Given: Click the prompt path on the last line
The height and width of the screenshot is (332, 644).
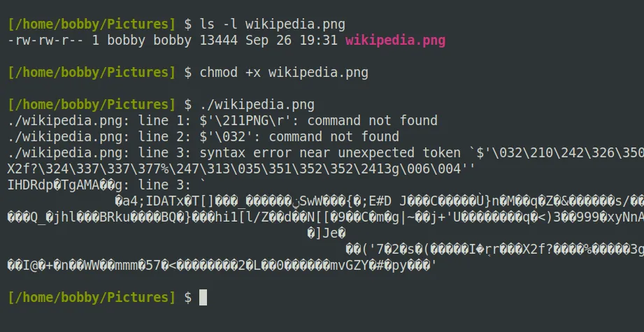Looking at the screenshot, I should click(x=92, y=298).
